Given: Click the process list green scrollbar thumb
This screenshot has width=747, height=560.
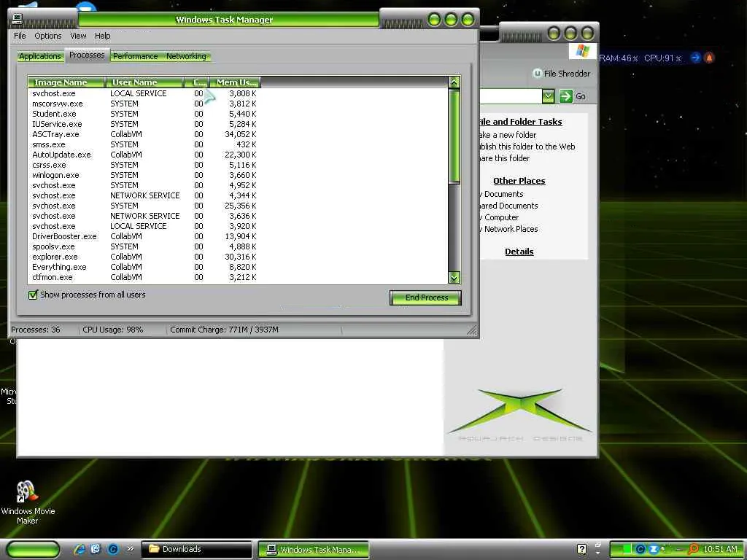Looking at the screenshot, I should pyautogui.click(x=454, y=136).
